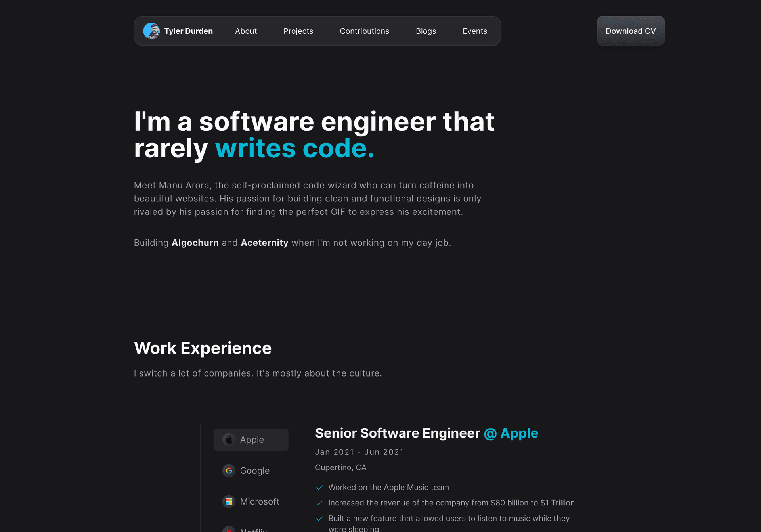The image size is (761, 532).
Task: Click the Microsoft logo icon
Action: pos(229,501)
